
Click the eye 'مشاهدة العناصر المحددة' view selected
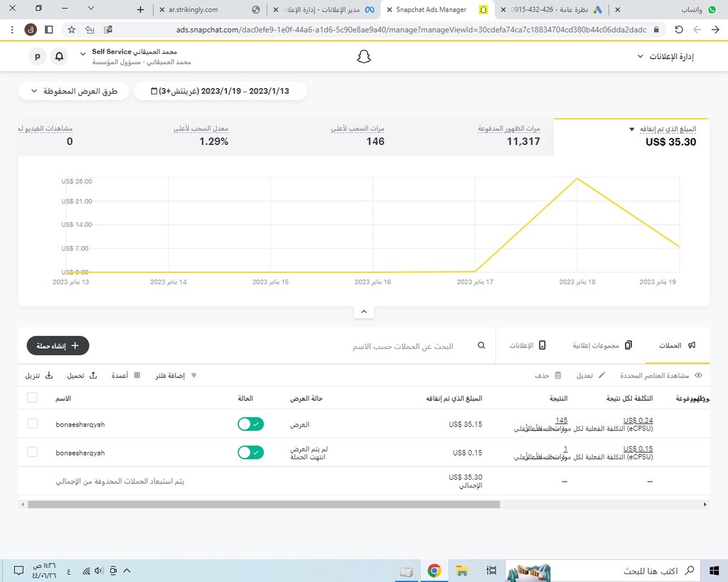pyautogui.click(x=661, y=375)
